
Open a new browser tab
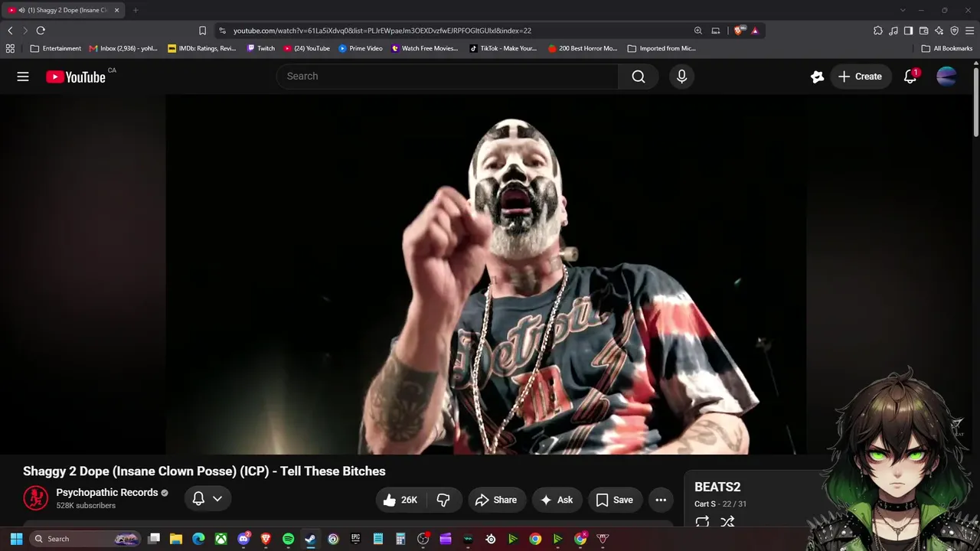[x=136, y=10]
